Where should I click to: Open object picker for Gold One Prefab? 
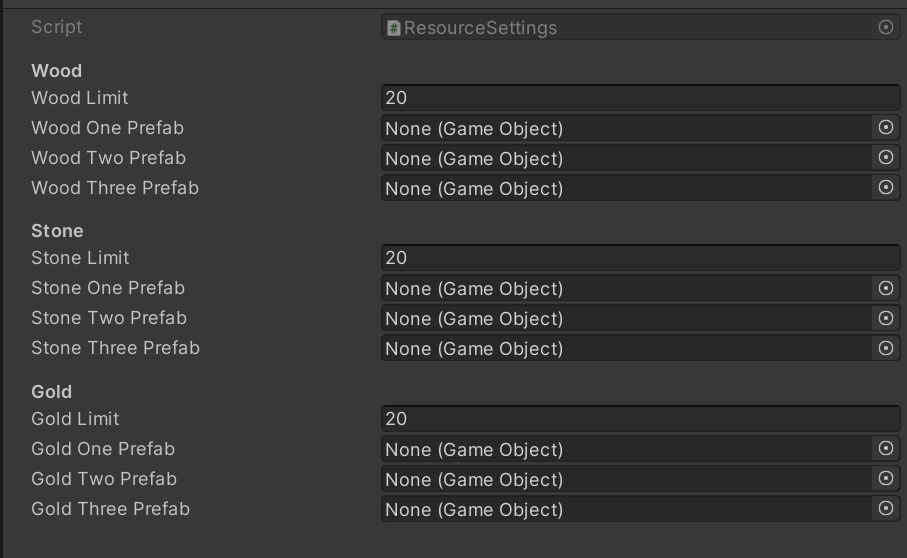pos(885,449)
